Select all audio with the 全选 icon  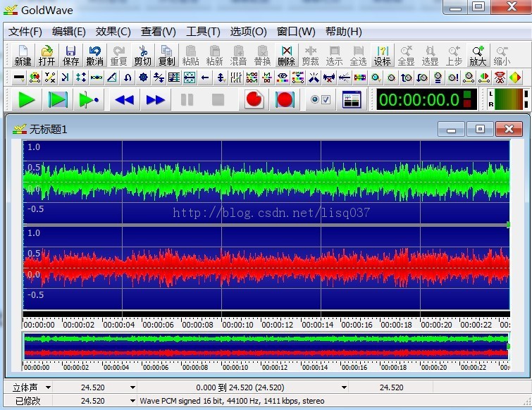(358, 55)
